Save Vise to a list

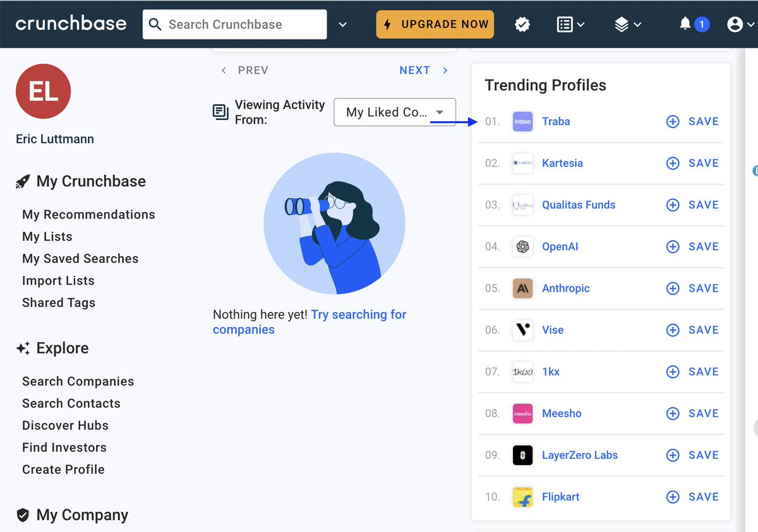coord(693,330)
